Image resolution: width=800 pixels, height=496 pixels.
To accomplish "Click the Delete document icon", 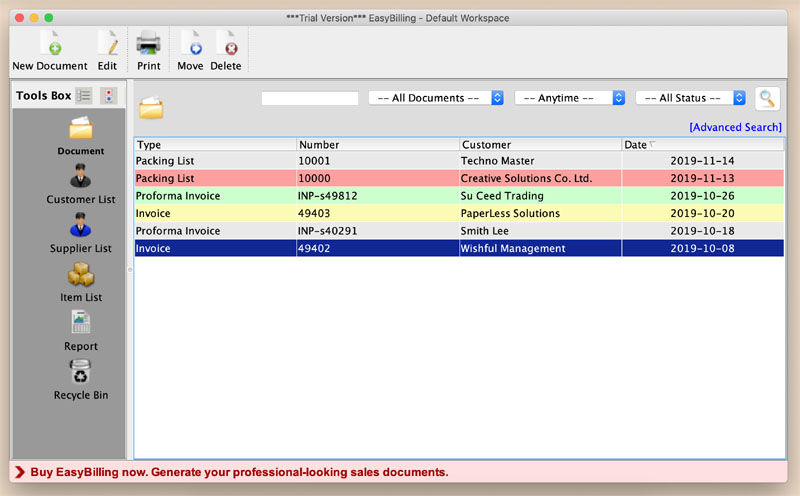I will pyautogui.click(x=227, y=43).
